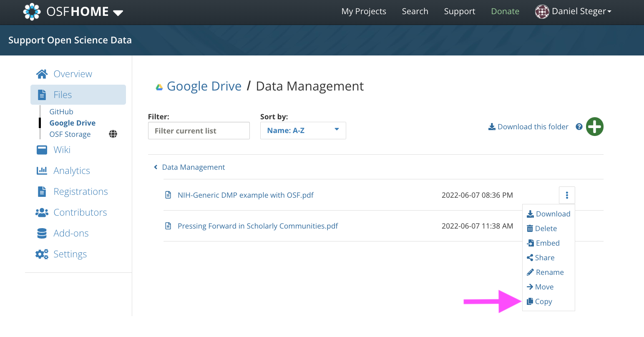Choose Embed from the file menu

(x=543, y=243)
